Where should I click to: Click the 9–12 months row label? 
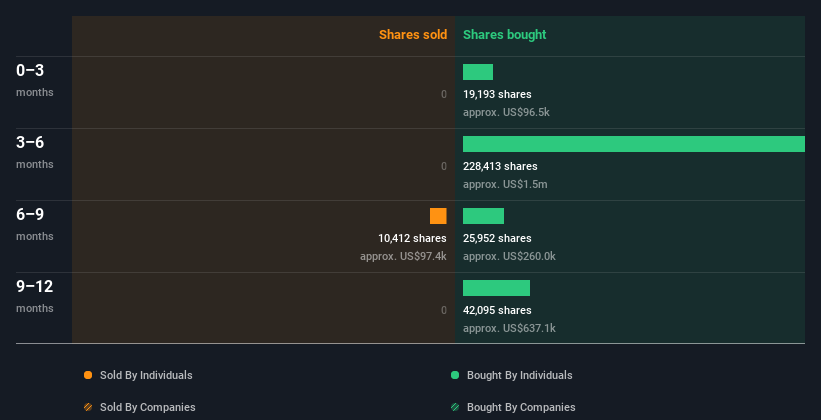35,296
